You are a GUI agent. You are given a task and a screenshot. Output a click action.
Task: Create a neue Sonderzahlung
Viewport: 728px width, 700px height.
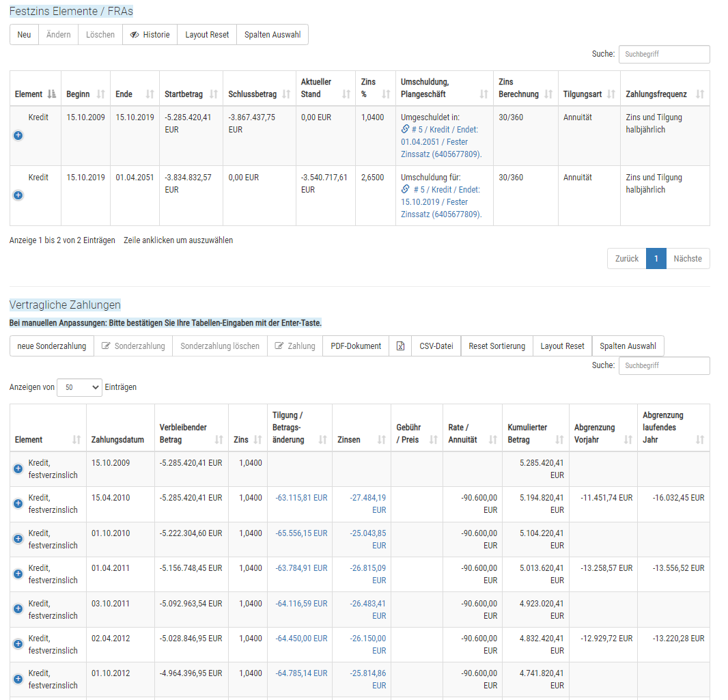point(51,346)
